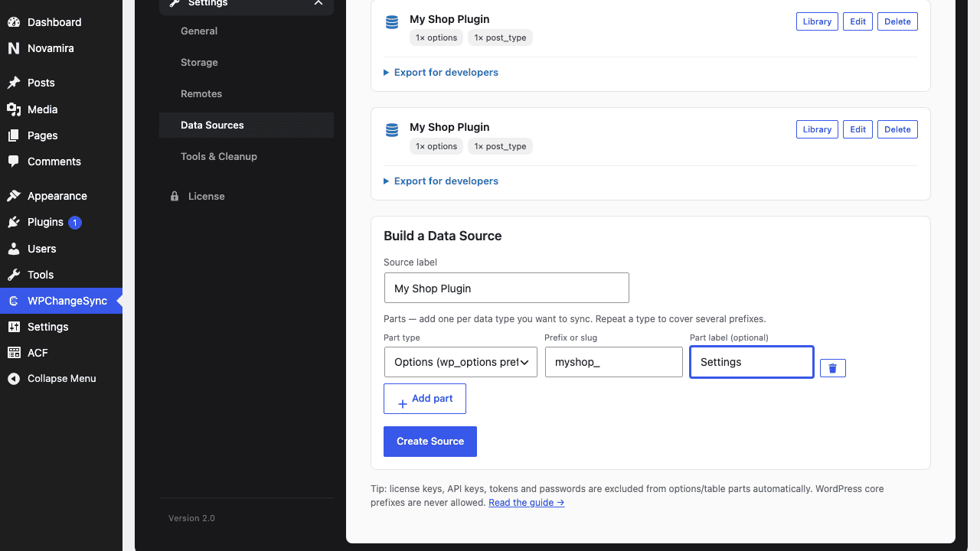
Task: Click the Collapse Menu label
Action: (x=62, y=379)
